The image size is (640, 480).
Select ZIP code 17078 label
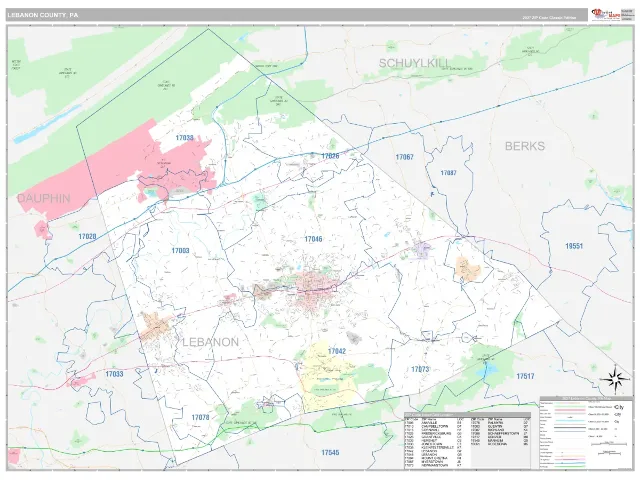coord(200,417)
